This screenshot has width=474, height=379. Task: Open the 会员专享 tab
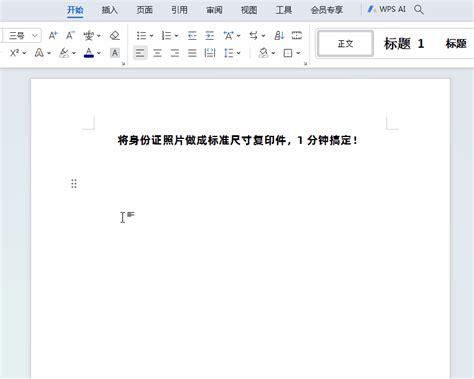(327, 10)
